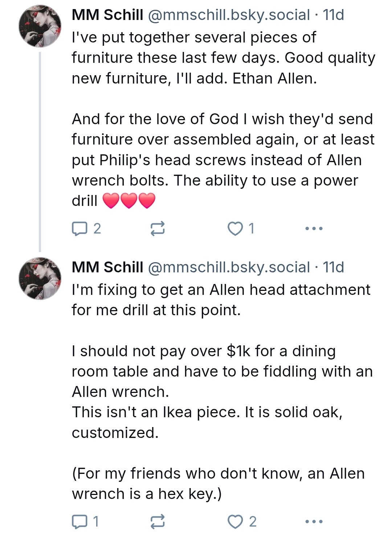
Task: Open more options on the first post
Action: click(x=314, y=229)
